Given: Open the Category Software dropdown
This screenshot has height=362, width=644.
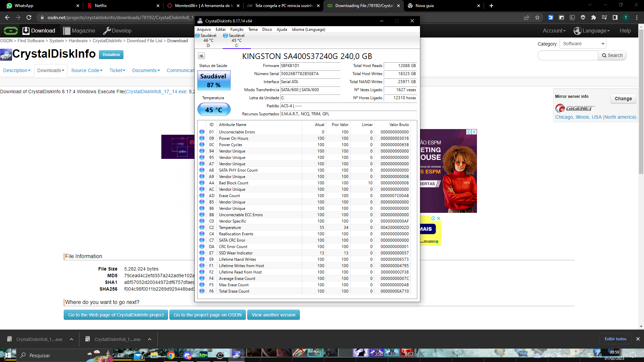Looking at the screenshot, I should (583, 44).
